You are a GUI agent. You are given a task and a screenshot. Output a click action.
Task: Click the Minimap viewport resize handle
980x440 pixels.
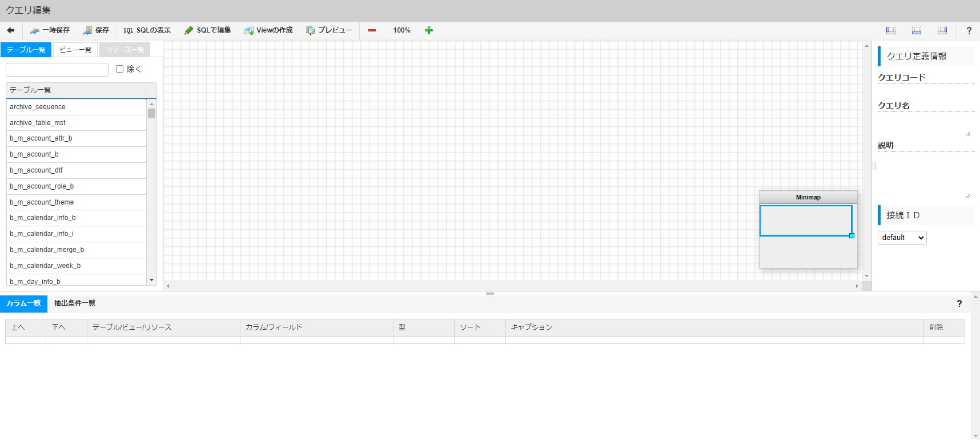[852, 235]
